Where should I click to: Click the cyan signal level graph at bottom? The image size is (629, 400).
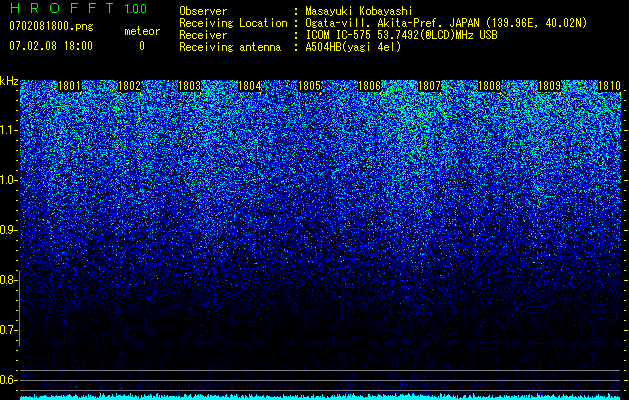(x=320, y=397)
